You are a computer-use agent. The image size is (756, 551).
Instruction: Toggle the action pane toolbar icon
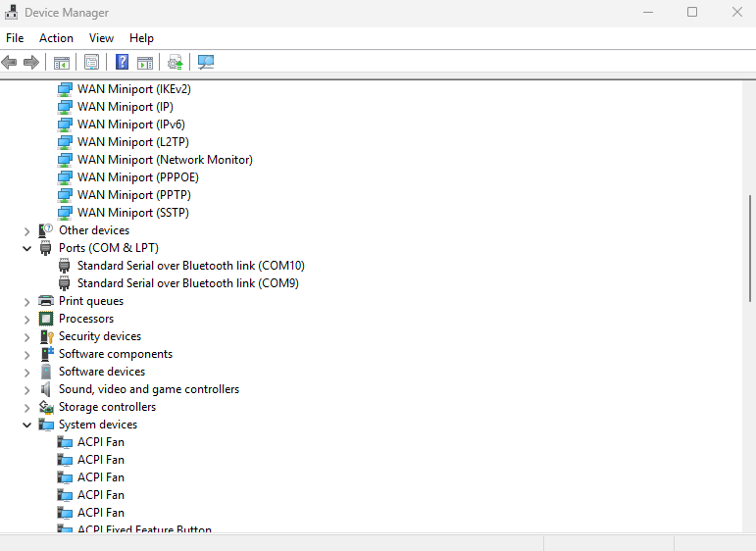click(x=145, y=62)
